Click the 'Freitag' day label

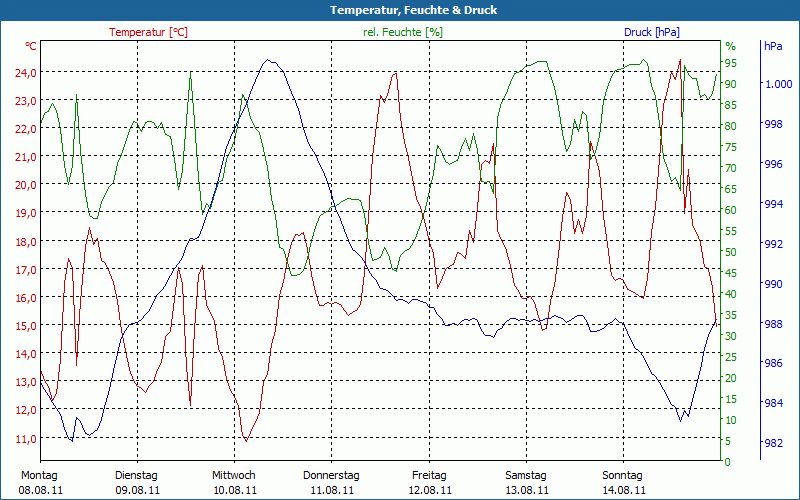[x=429, y=476]
